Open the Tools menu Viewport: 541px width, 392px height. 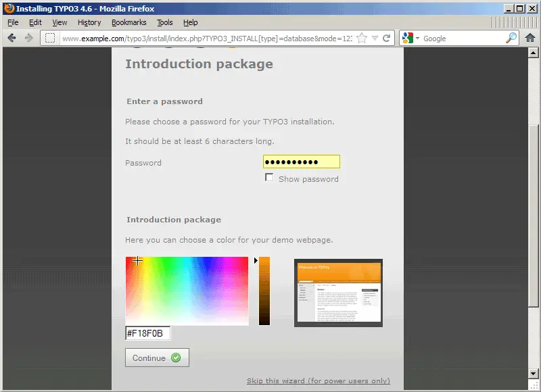click(x=164, y=22)
